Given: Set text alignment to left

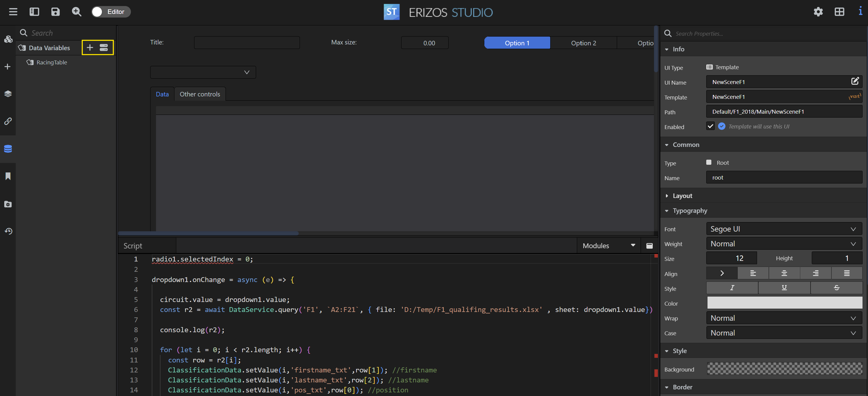Looking at the screenshot, I should [x=753, y=273].
